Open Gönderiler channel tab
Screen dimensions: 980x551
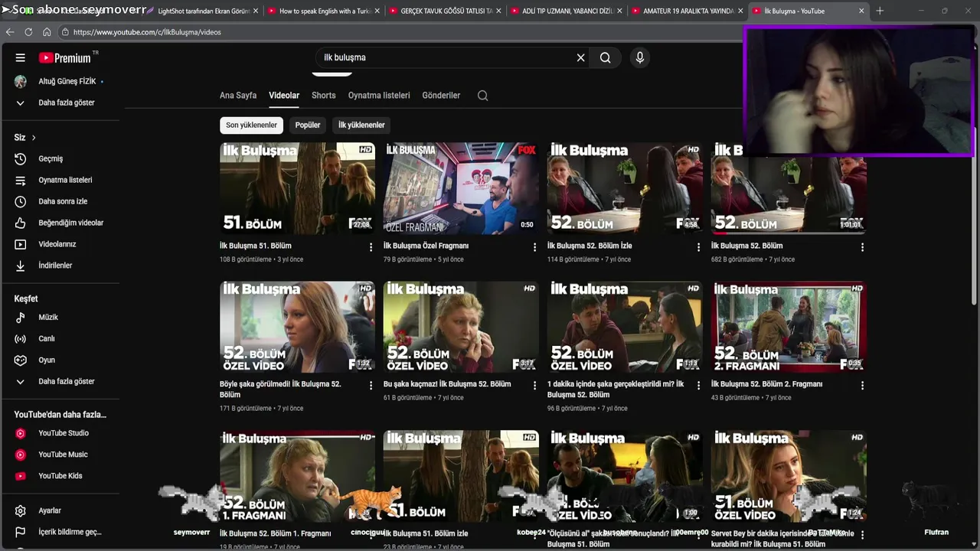441,96
